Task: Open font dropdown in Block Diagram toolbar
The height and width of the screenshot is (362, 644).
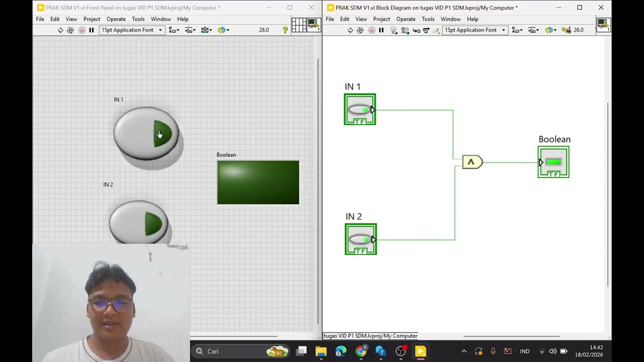Action: (x=474, y=30)
